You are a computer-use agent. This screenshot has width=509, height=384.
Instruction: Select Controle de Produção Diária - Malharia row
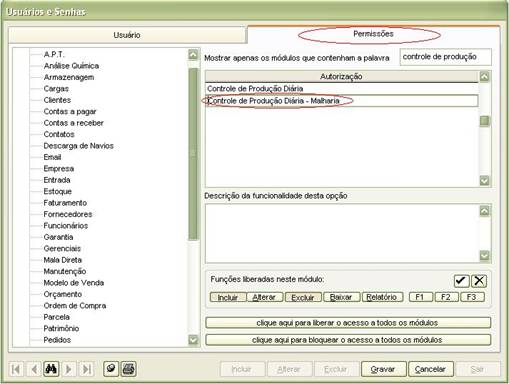point(342,101)
